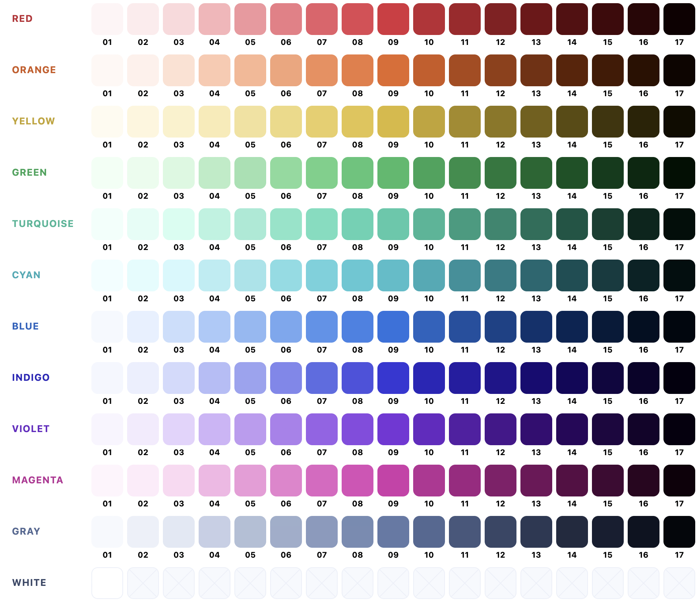This screenshot has width=700, height=601.
Task: Pick Indigo swatch 05
Action: [x=250, y=378]
